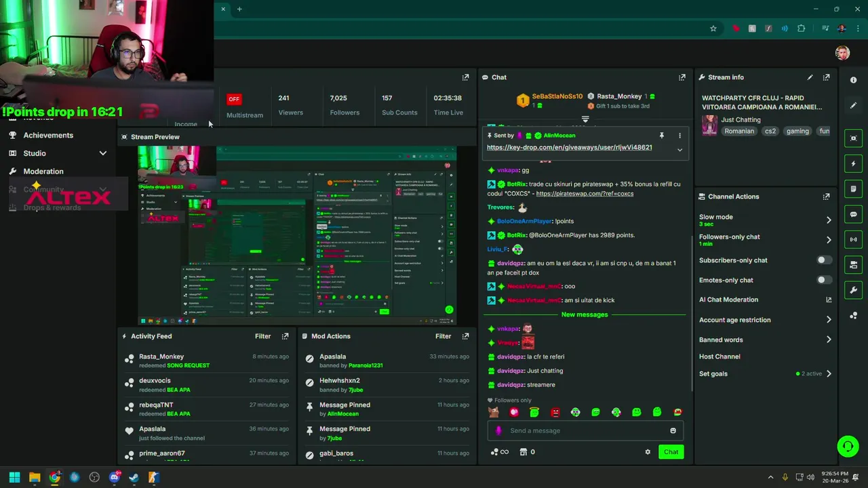Toggle the Multistream OFF button
868x488 pixels.
pyautogui.click(x=234, y=99)
